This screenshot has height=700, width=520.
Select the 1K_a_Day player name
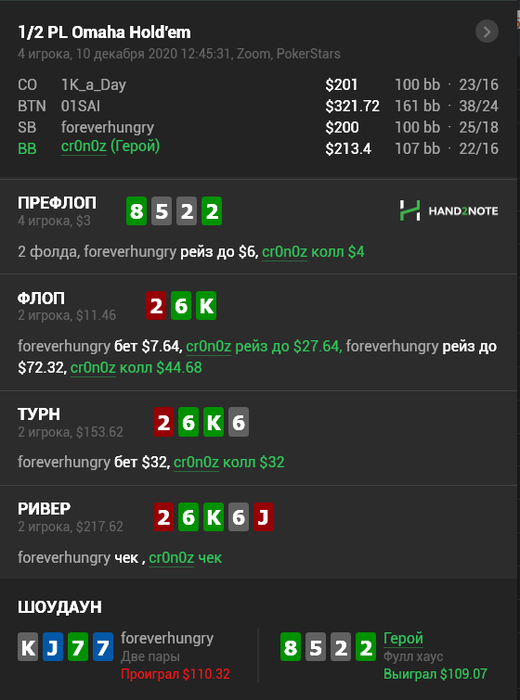pyautogui.click(x=93, y=85)
